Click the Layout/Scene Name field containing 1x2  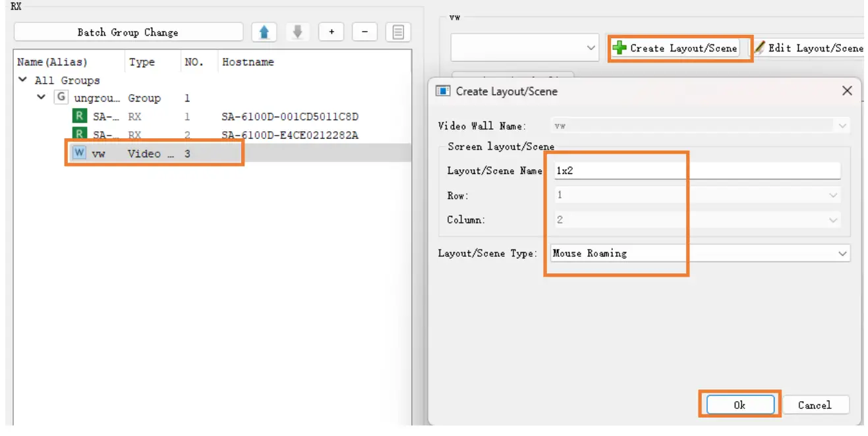pos(696,171)
